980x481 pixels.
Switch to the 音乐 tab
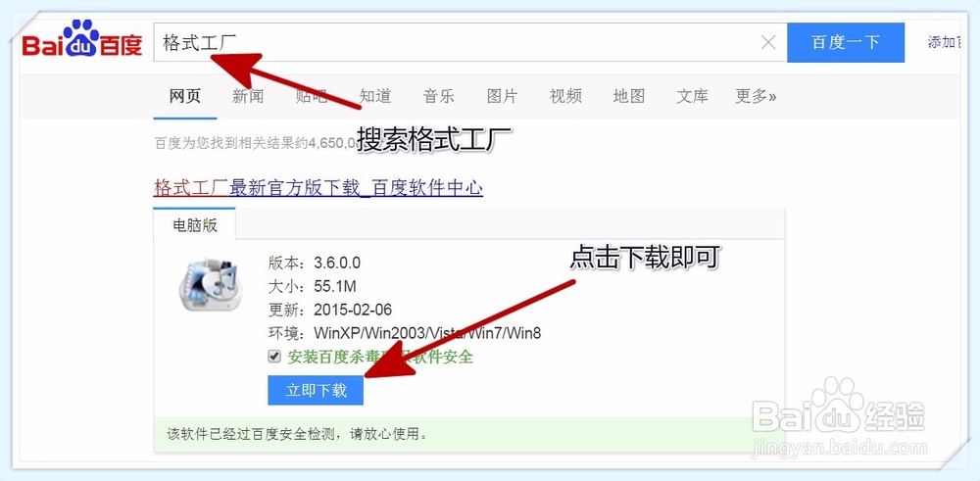pyautogui.click(x=438, y=96)
